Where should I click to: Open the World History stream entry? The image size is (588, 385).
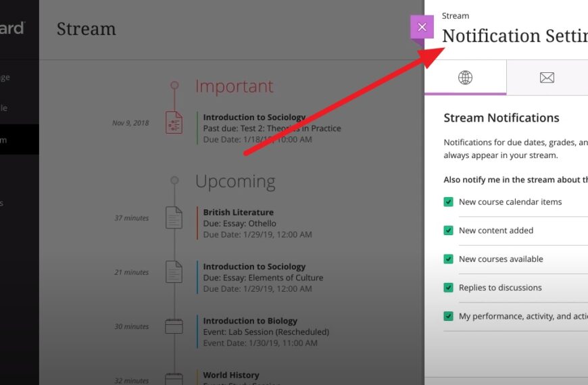pos(231,375)
